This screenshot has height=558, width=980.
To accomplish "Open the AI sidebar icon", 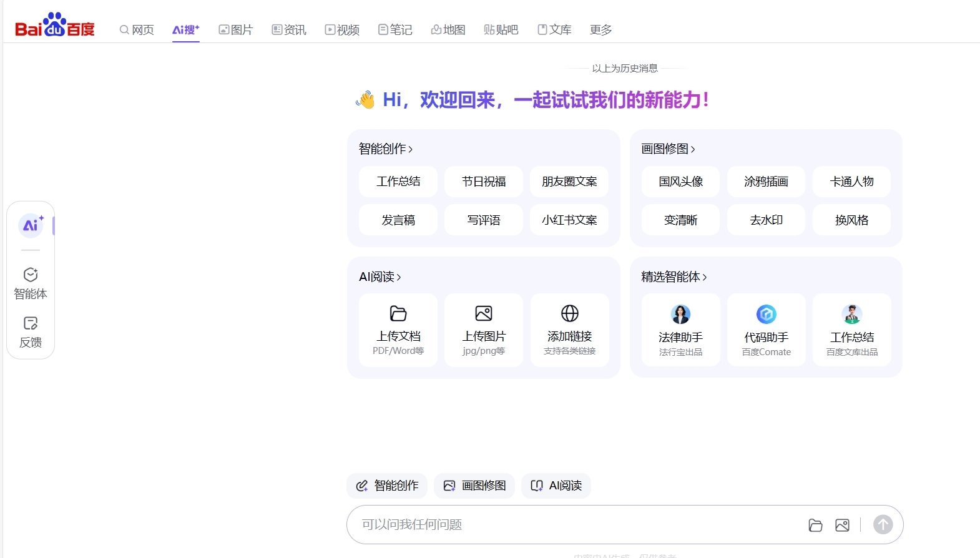I will pos(31,225).
